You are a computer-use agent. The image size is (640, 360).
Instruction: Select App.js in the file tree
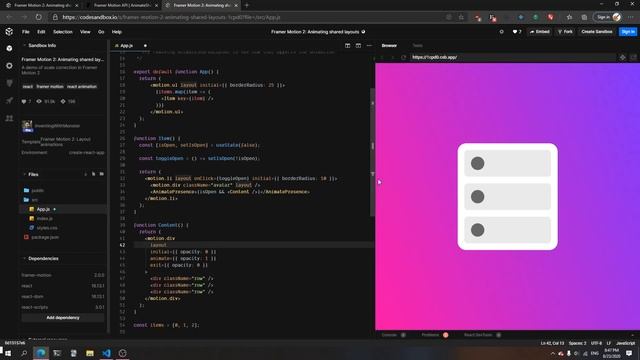pos(63,209)
